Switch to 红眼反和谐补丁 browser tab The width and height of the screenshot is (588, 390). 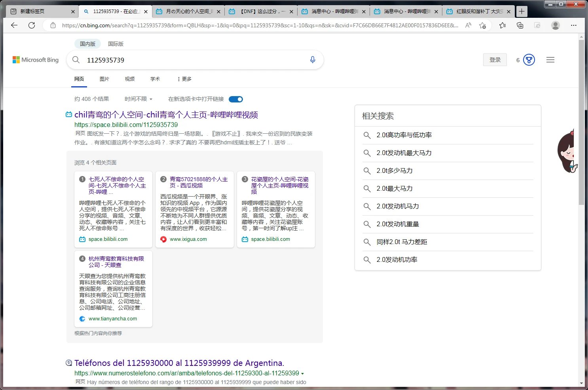(479, 11)
